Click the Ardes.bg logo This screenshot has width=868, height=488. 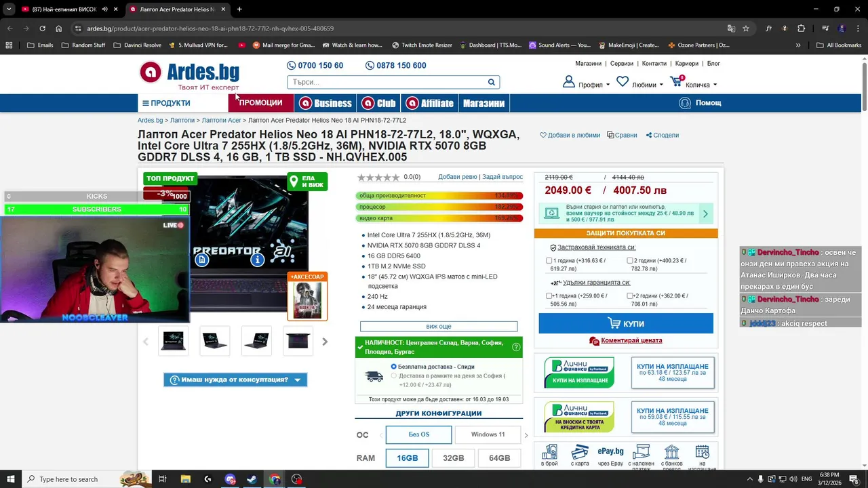(189, 75)
